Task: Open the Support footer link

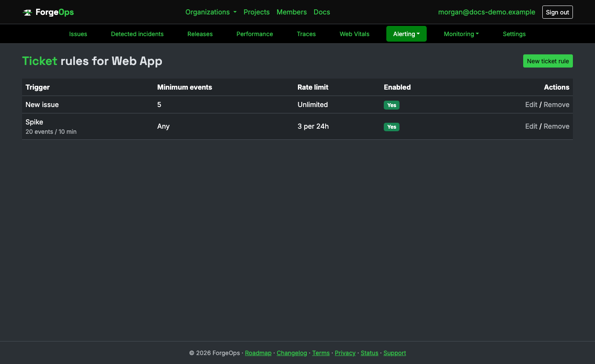Action: pyautogui.click(x=395, y=353)
